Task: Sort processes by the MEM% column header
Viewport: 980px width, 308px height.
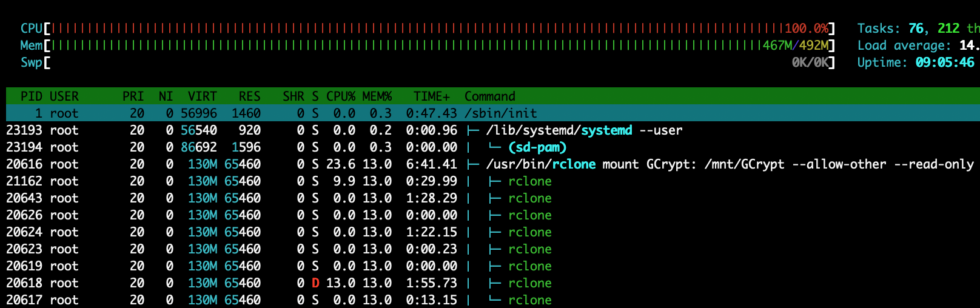Action: click(377, 96)
